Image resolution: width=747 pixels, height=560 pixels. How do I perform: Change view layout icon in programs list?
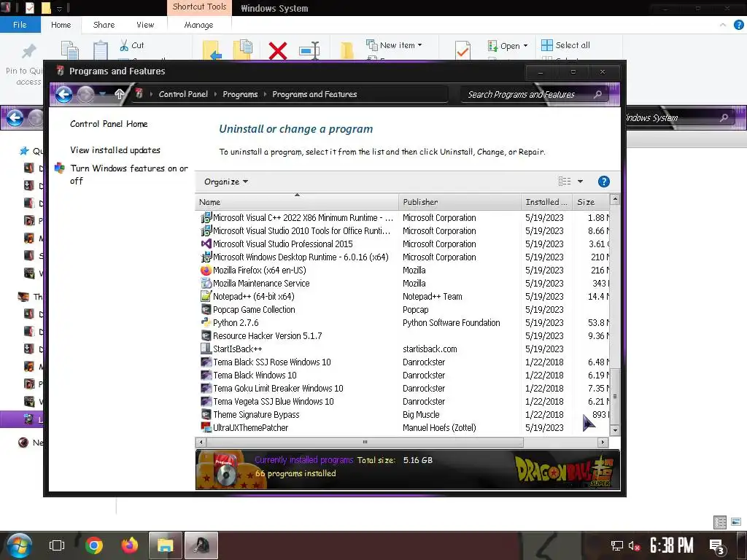point(565,182)
